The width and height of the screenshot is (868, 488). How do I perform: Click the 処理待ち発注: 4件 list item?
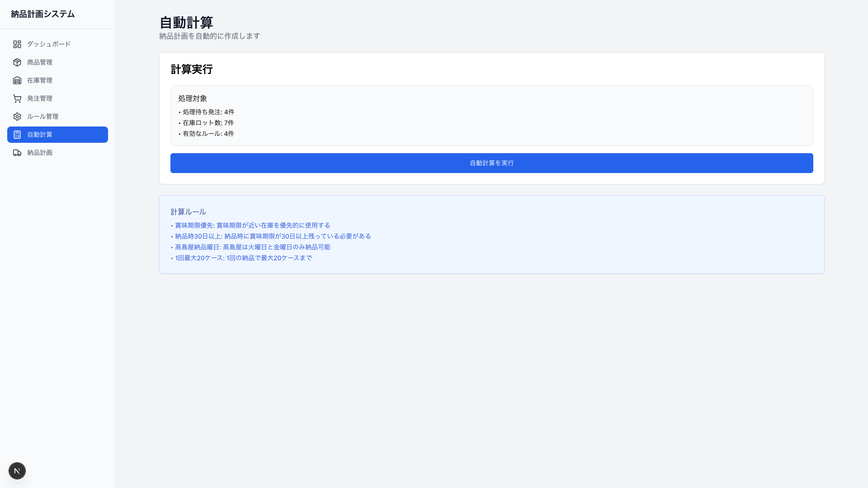208,112
